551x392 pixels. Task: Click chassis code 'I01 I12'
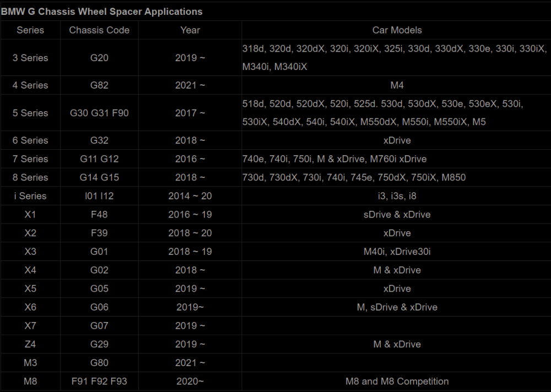point(99,195)
